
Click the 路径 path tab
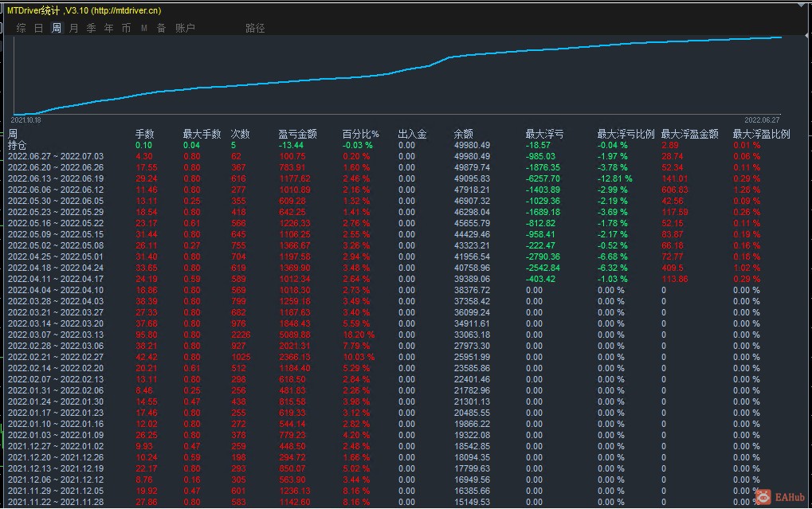click(255, 28)
